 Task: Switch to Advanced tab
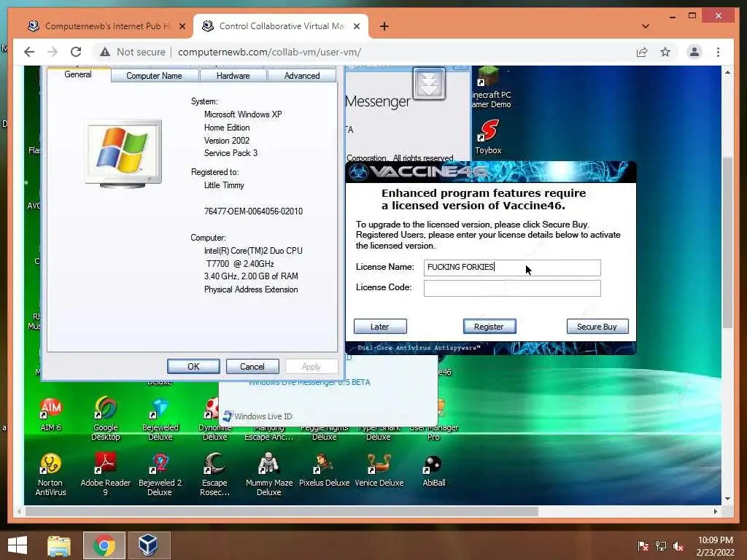(301, 76)
